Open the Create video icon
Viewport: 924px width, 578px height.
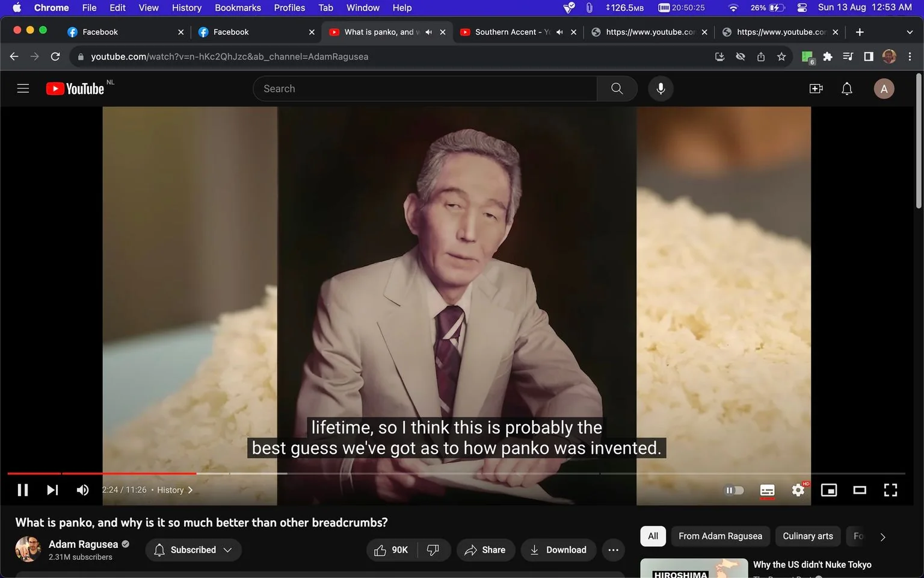816,89
